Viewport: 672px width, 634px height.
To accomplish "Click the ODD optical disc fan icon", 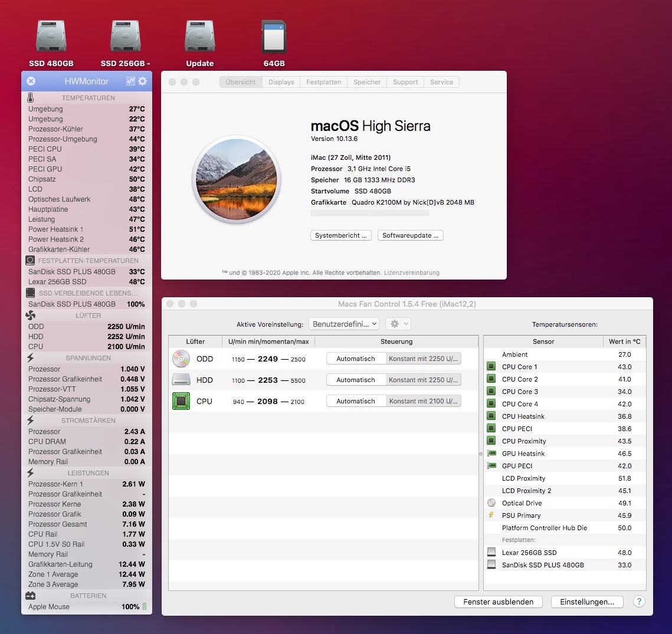I will (x=181, y=359).
